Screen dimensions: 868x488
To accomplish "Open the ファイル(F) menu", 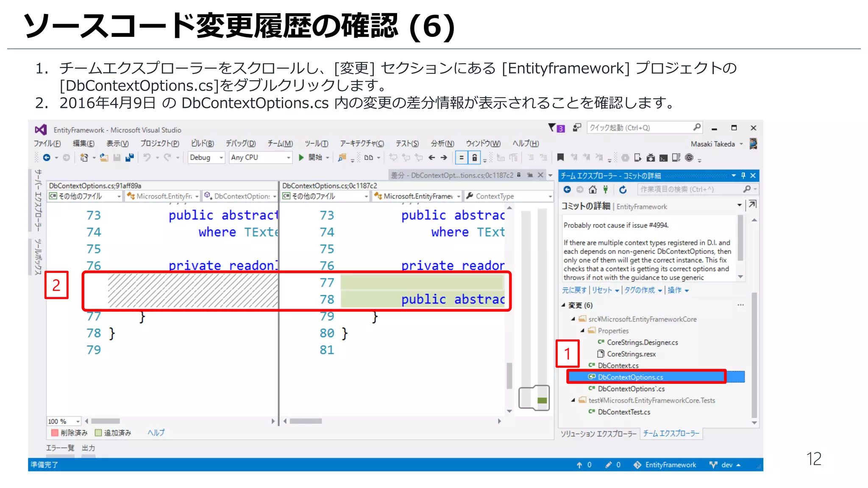I will click(x=47, y=144).
